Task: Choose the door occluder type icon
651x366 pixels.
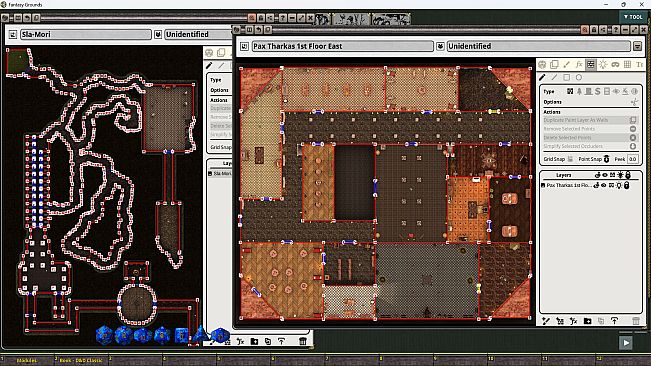Action: click(588, 91)
